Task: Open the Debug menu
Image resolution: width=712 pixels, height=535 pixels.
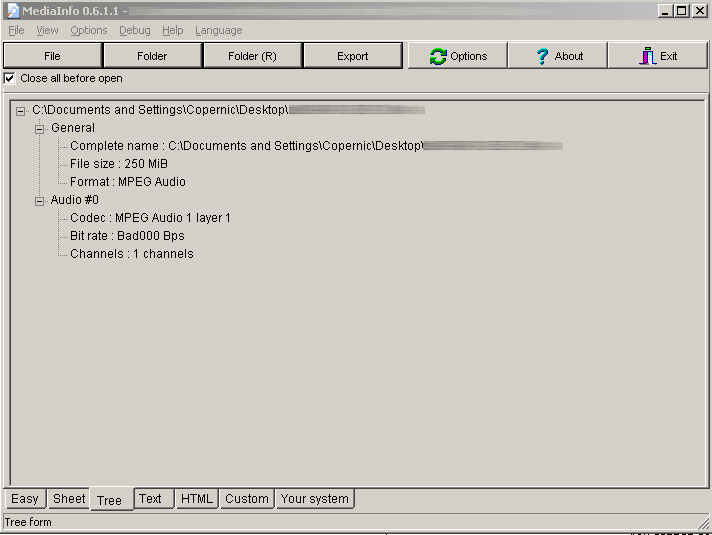Action: coord(135,30)
